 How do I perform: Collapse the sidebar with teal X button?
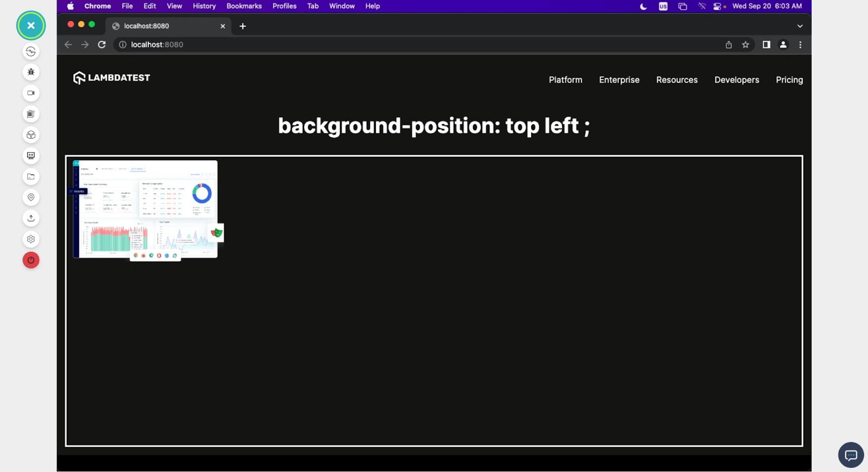click(x=31, y=25)
